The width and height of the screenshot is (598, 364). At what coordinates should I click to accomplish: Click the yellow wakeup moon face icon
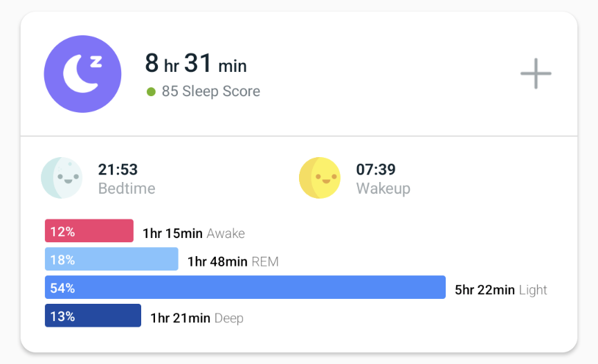click(320, 178)
